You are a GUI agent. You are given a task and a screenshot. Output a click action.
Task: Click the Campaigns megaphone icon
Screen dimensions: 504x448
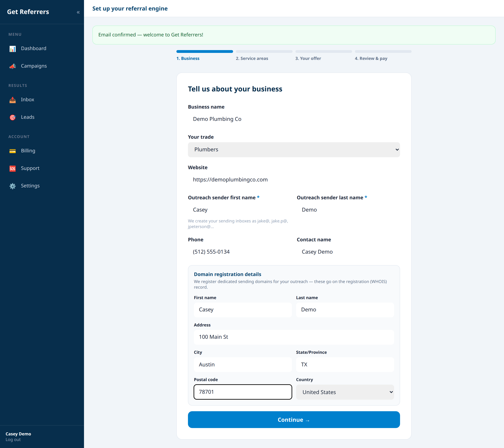(13, 66)
